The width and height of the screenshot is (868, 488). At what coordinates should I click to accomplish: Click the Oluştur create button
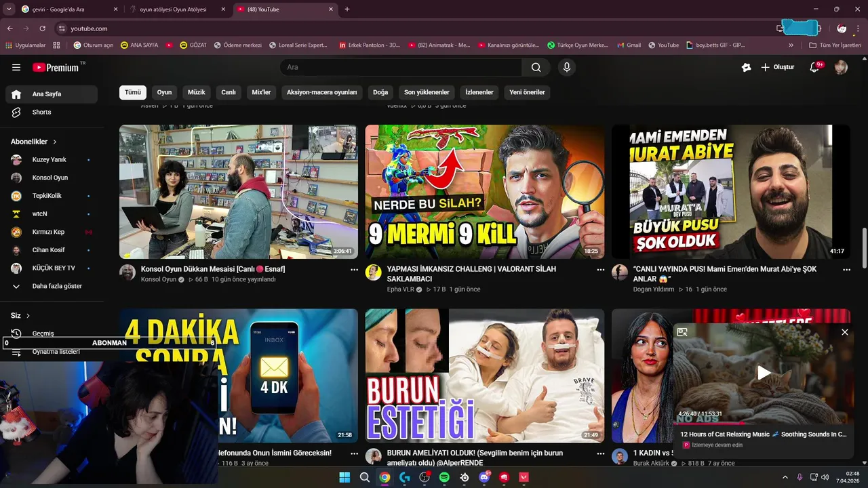(777, 67)
